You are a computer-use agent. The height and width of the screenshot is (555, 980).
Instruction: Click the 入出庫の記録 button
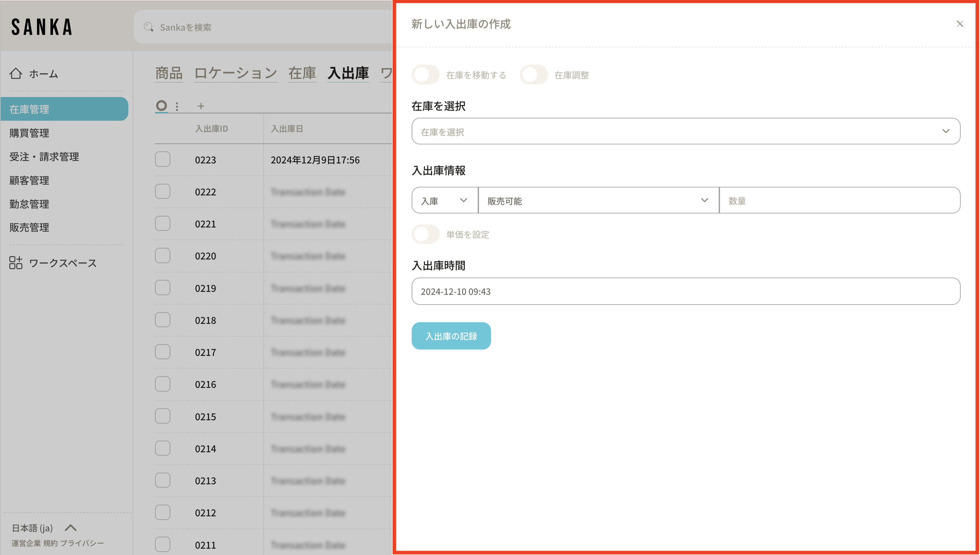click(x=451, y=336)
